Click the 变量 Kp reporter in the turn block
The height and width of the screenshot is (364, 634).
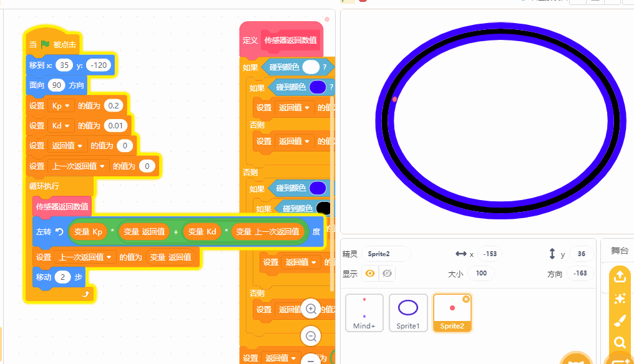point(88,231)
